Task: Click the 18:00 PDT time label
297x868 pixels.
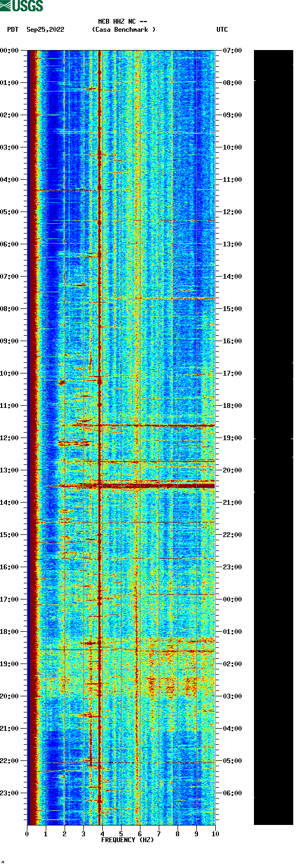Action: (10, 632)
